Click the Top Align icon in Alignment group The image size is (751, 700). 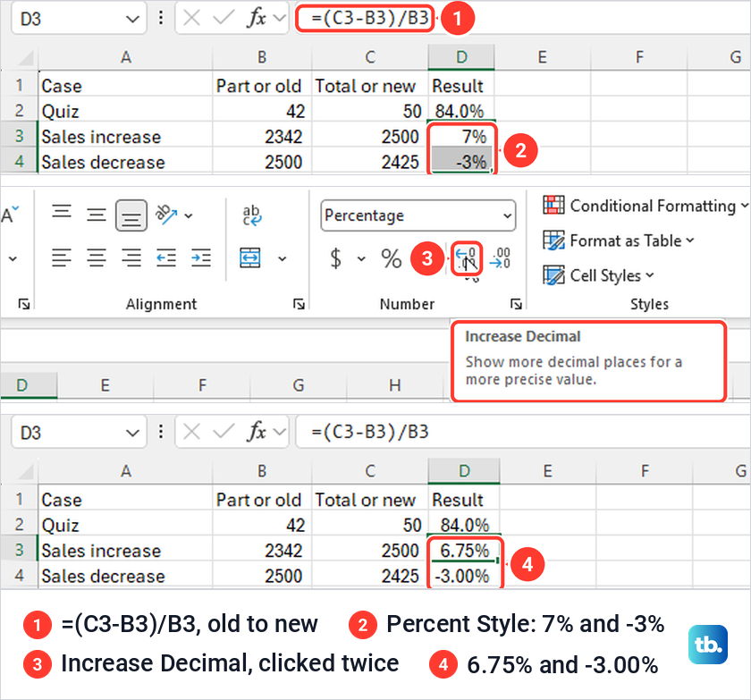point(62,212)
